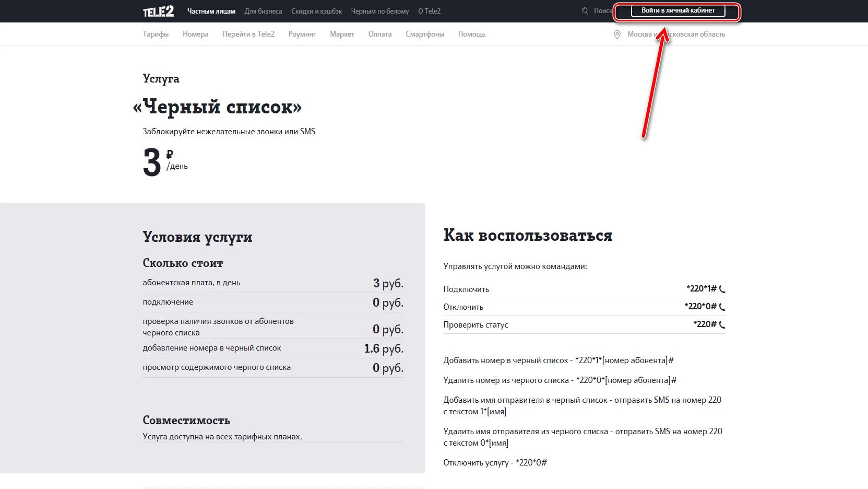The width and height of the screenshot is (868, 489).
Task: Click просмотр содержимого черного списка row
Action: click(x=273, y=367)
